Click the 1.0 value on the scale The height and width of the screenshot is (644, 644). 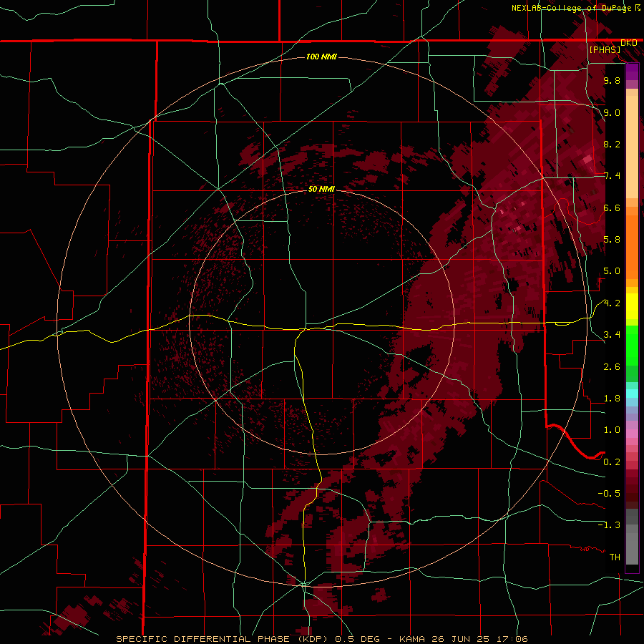[612, 430]
